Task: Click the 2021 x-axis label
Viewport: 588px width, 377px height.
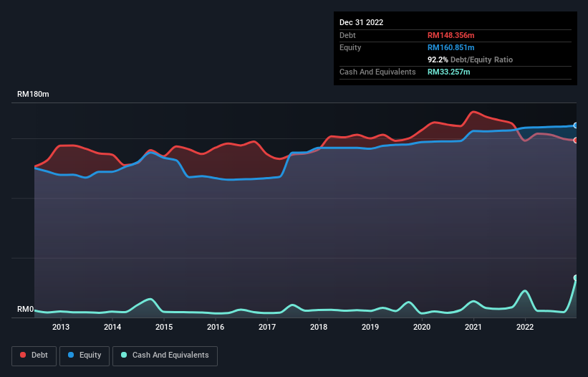Action: coord(473,327)
